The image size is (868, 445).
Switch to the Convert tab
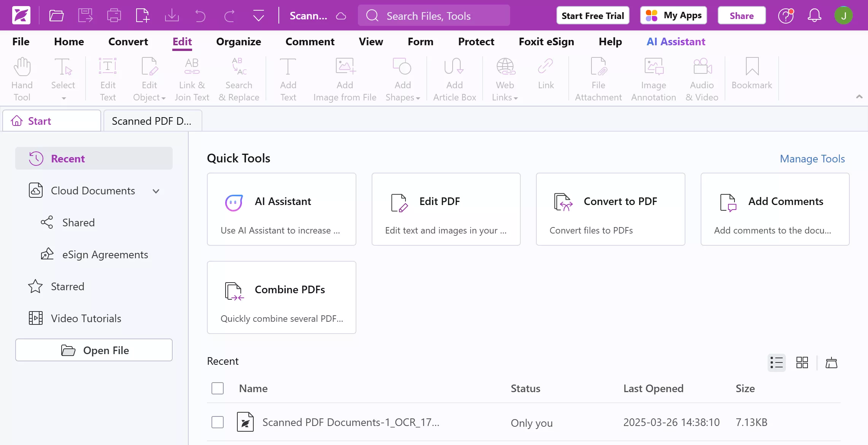128,41
